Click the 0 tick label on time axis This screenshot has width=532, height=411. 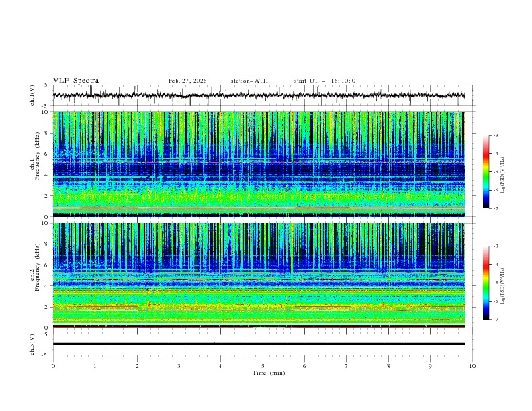(x=53, y=366)
